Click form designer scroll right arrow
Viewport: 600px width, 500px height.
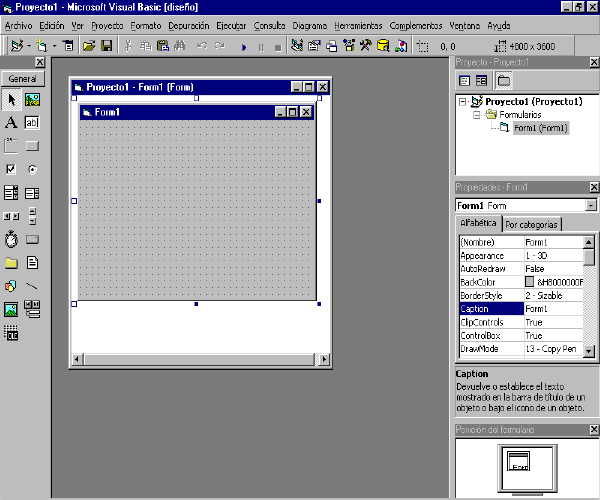[x=324, y=359]
